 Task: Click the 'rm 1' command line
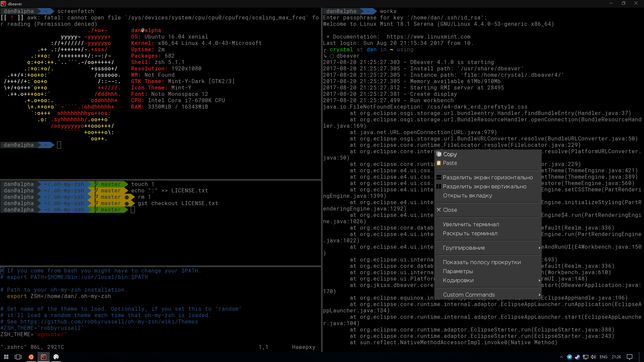click(145, 197)
